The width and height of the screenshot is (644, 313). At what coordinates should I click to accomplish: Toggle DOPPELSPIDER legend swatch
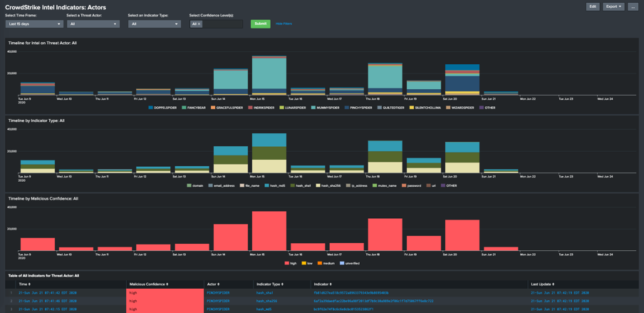(150, 108)
